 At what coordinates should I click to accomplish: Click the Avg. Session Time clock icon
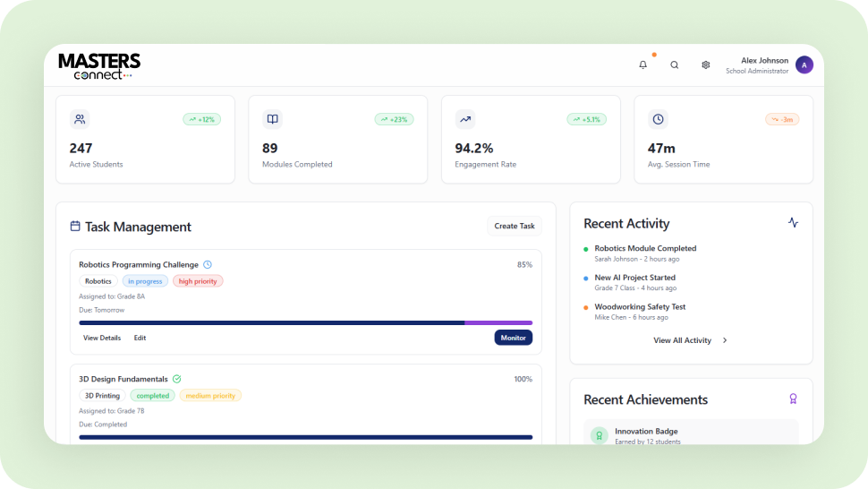[658, 119]
